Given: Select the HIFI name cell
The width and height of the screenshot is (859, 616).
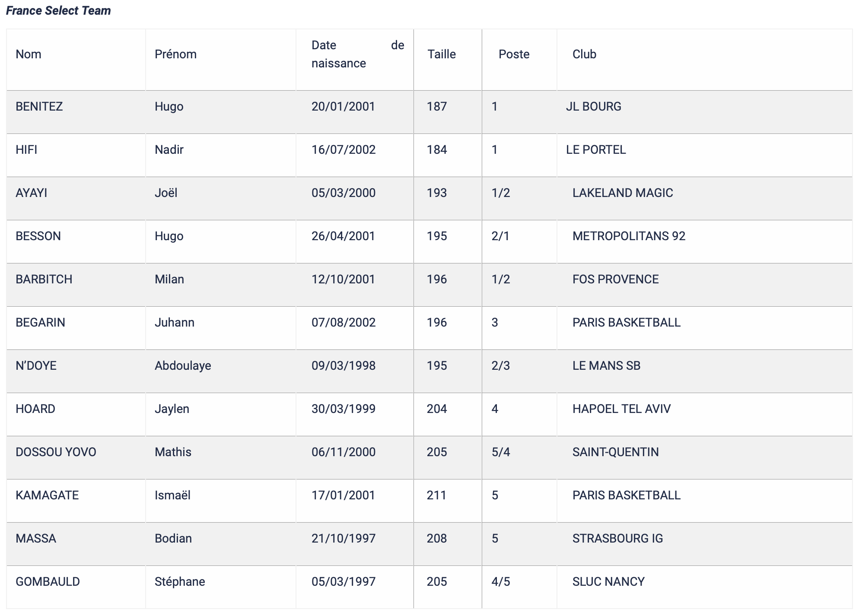Looking at the screenshot, I should [x=26, y=150].
